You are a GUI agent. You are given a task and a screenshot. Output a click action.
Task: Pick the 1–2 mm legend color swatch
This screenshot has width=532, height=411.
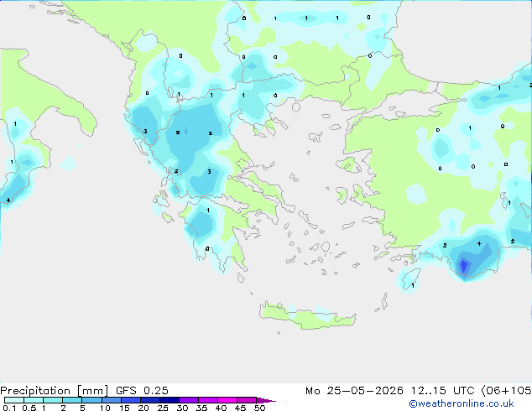pos(53,400)
